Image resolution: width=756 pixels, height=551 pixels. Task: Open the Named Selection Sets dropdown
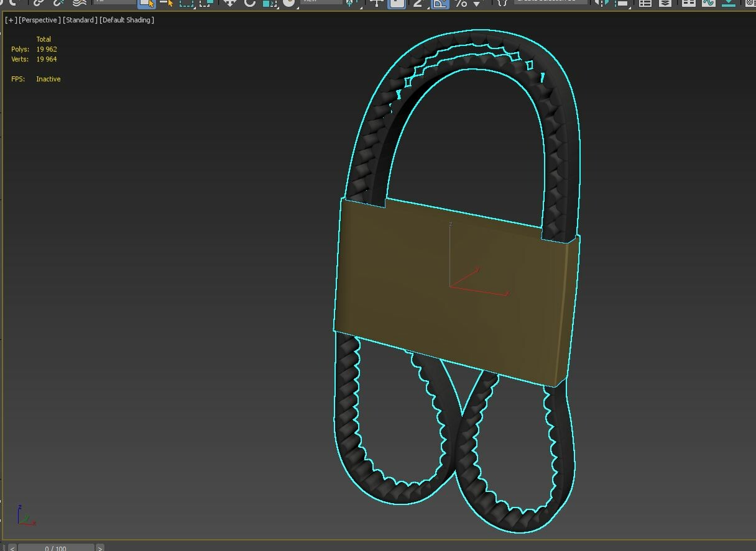click(x=551, y=2)
